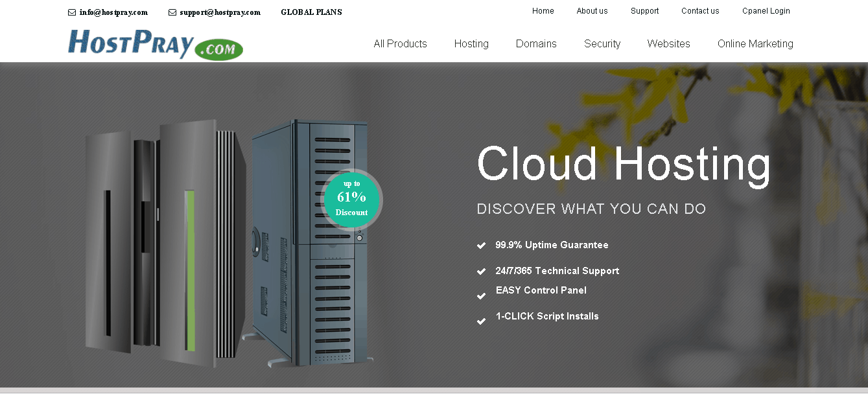Click the HostPray.com logo
The width and height of the screenshot is (868, 394).
coord(156,45)
